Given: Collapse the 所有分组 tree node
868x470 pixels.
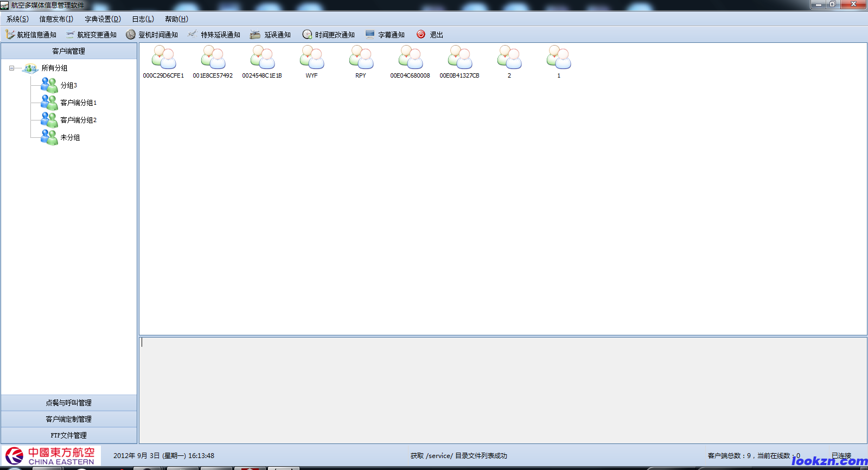Looking at the screenshot, I should (x=11, y=68).
